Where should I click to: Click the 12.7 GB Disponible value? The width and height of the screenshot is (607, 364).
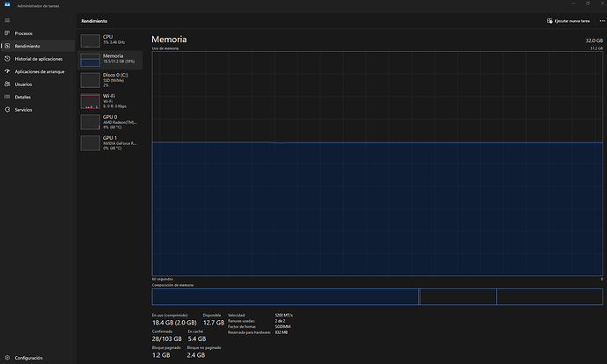click(214, 323)
